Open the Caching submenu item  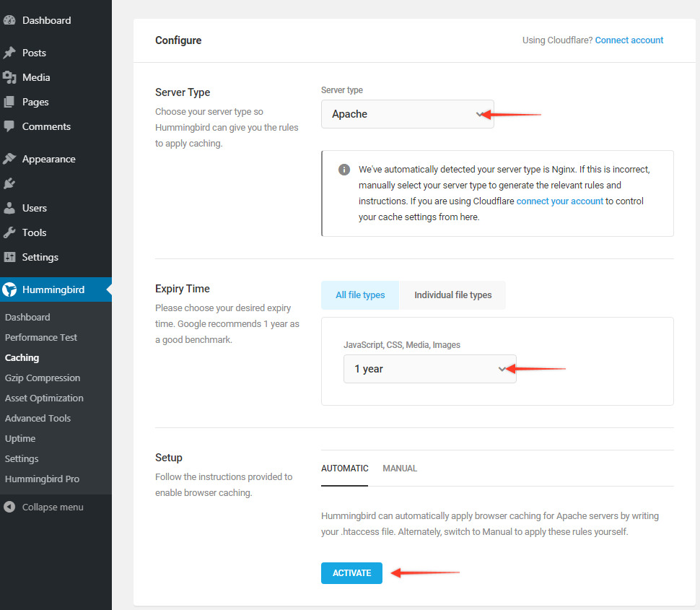22,357
